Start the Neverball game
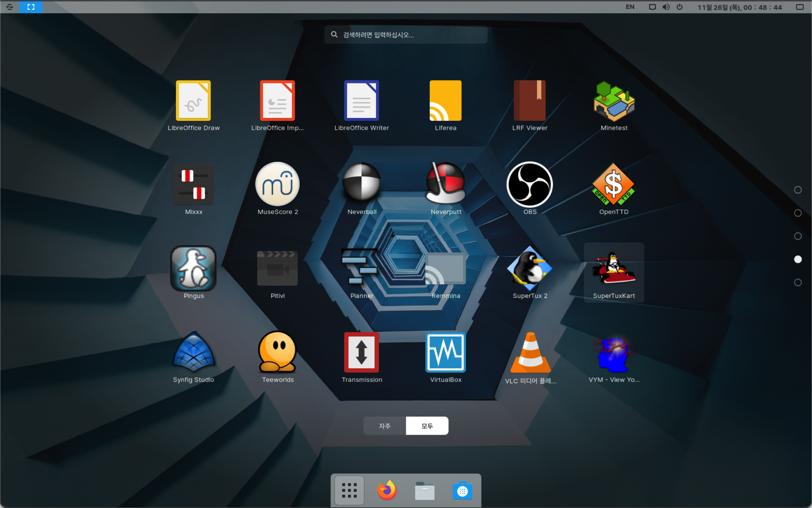Viewport: 812px width, 508px height. pyautogui.click(x=361, y=189)
